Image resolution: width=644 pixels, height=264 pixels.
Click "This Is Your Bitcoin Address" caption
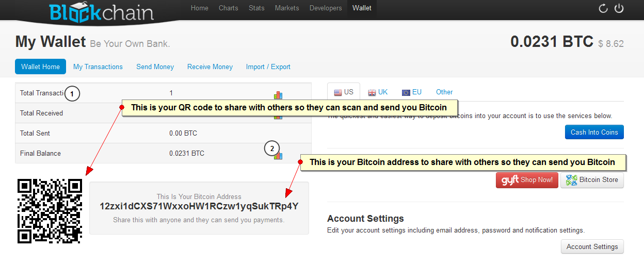199,196
